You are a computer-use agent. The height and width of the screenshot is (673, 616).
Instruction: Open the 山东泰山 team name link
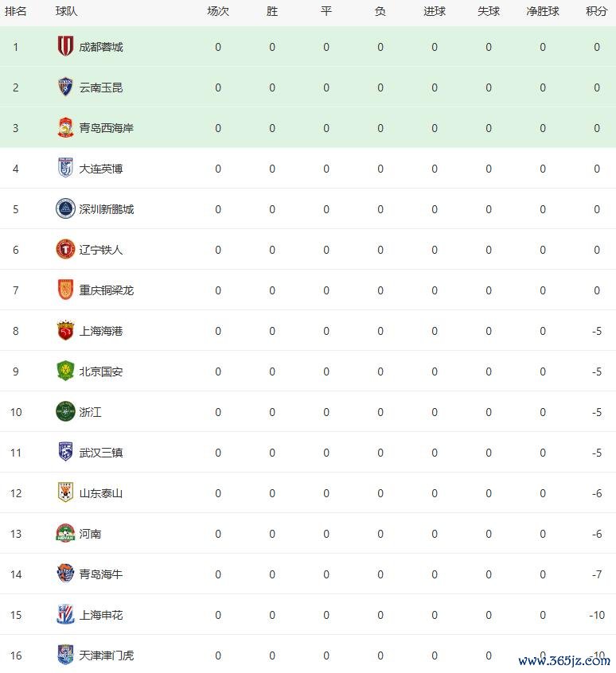pos(101,493)
